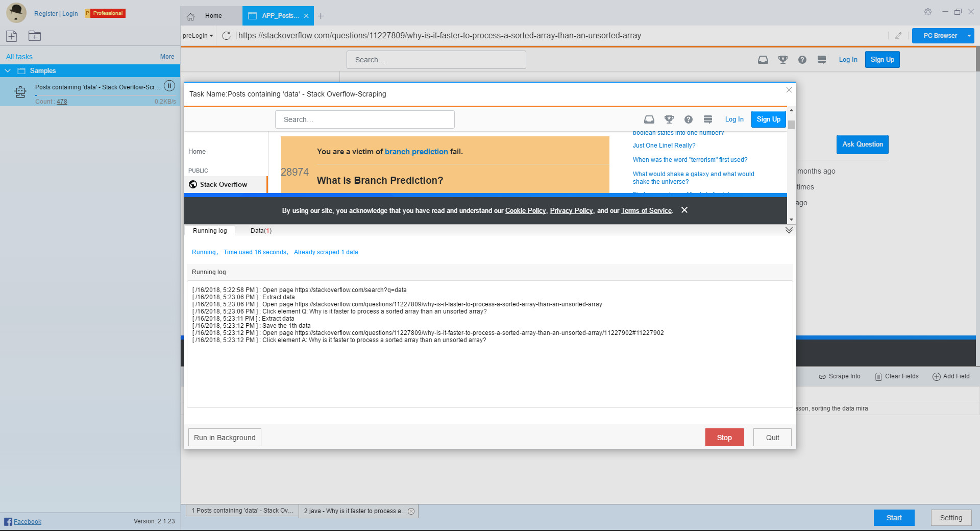
Task: Click the Quit button
Action: [772, 438]
